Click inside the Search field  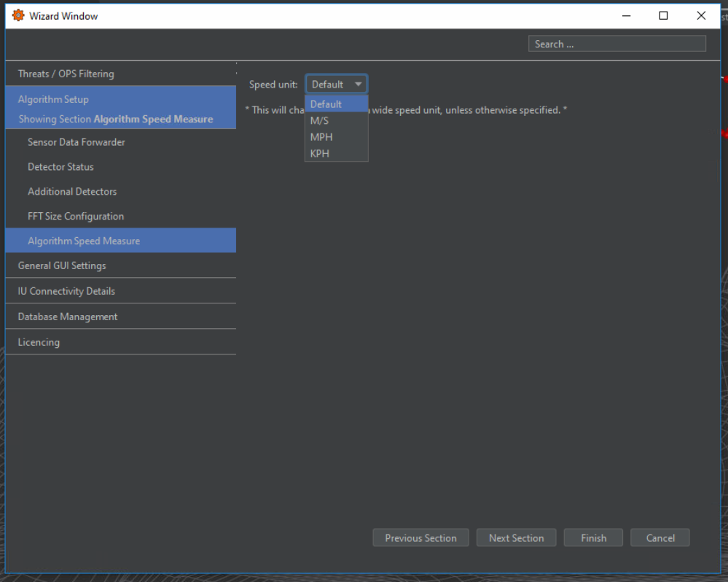[617, 44]
